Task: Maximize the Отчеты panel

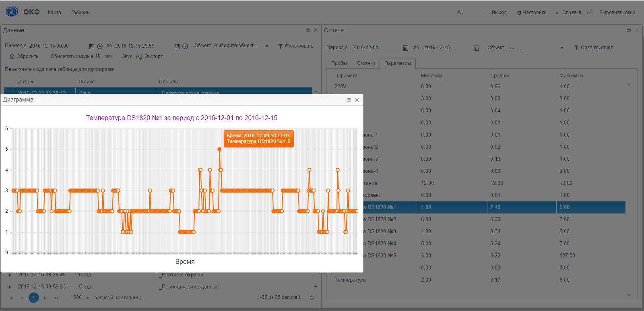Action: 629,30
